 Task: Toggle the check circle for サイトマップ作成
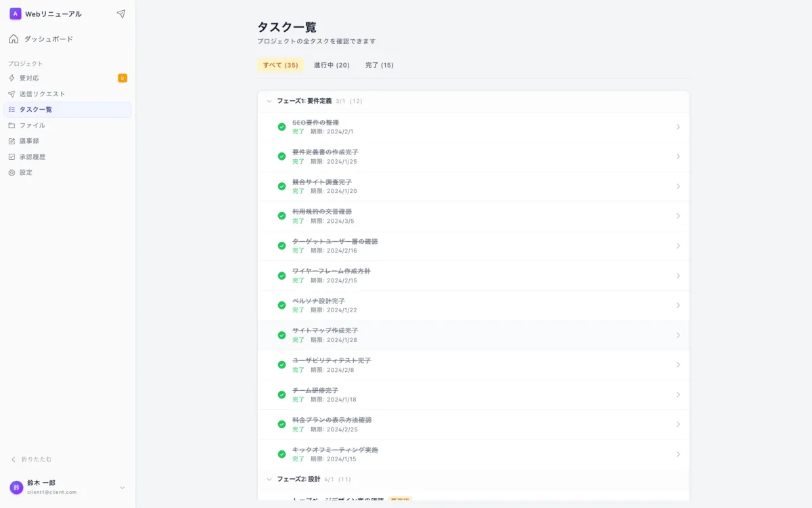281,335
